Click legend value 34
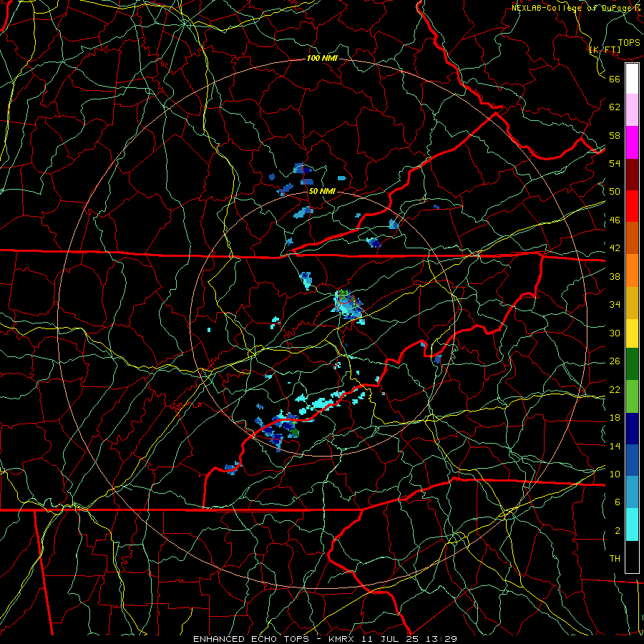This screenshot has width=644, height=644. point(615,305)
